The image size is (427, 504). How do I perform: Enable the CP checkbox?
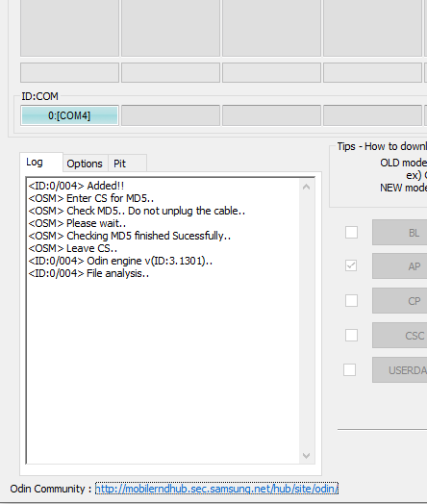pos(351,300)
